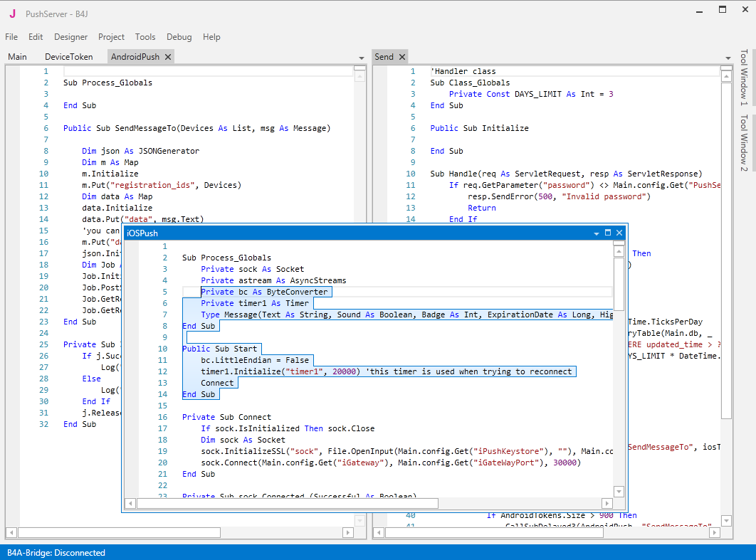Open iOSPush window options dropdown arrow

tap(597, 233)
